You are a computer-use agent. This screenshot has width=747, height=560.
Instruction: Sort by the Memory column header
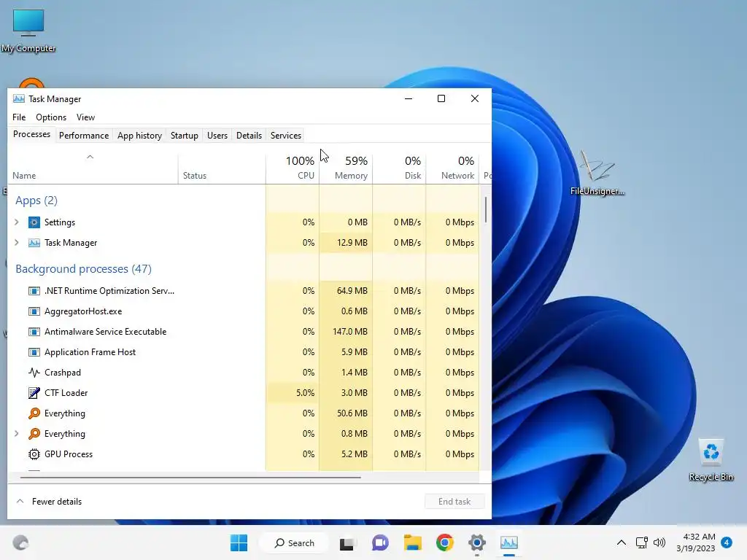point(346,168)
